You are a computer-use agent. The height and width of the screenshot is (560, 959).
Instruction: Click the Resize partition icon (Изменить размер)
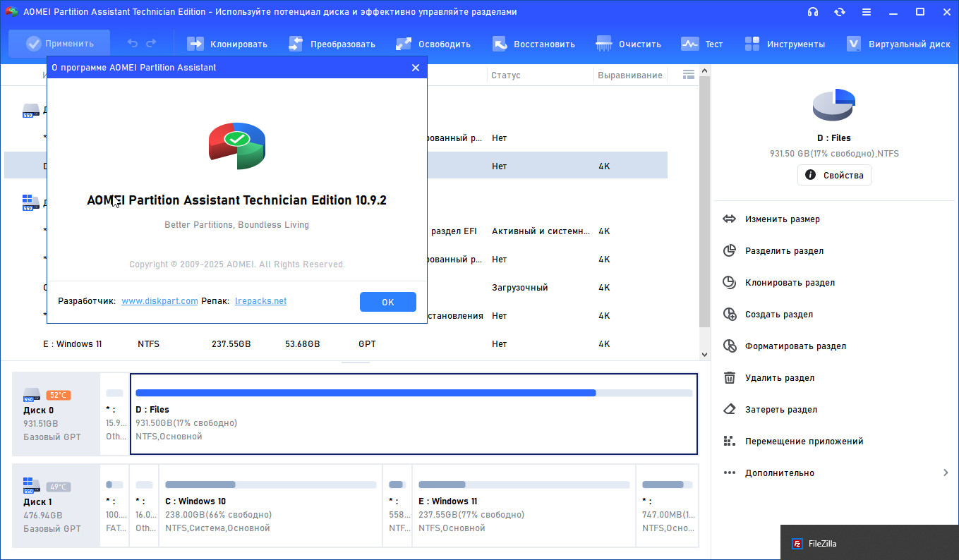[x=730, y=219]
